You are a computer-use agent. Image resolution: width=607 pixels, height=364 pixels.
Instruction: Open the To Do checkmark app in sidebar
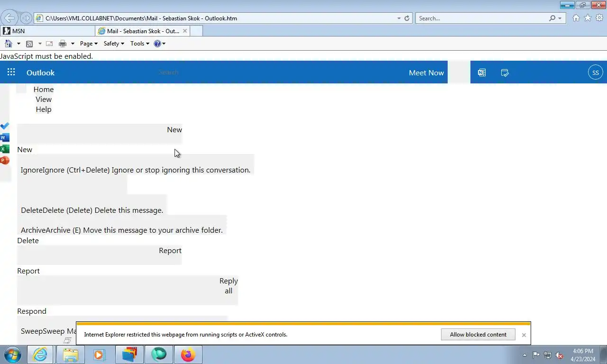pyautogui.click(x=5, y=126)
